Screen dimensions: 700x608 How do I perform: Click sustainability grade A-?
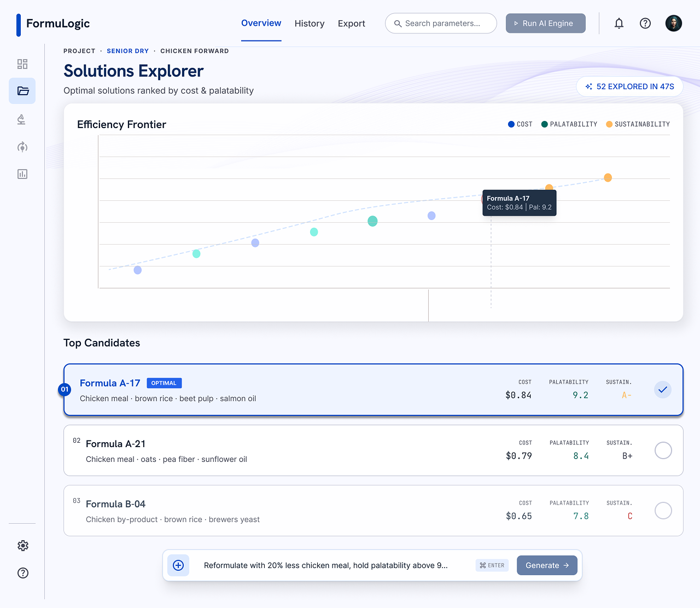point(627,395)
